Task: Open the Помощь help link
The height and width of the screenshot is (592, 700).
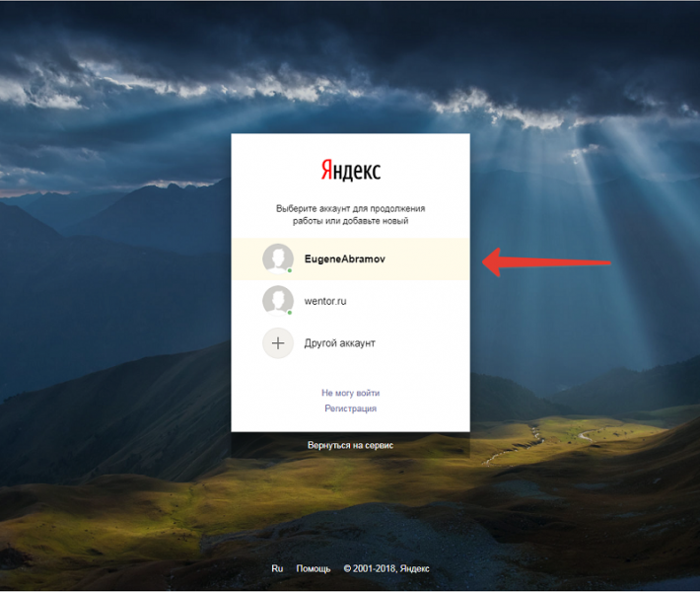Action: pyautogui.click(x=314, y=568)
